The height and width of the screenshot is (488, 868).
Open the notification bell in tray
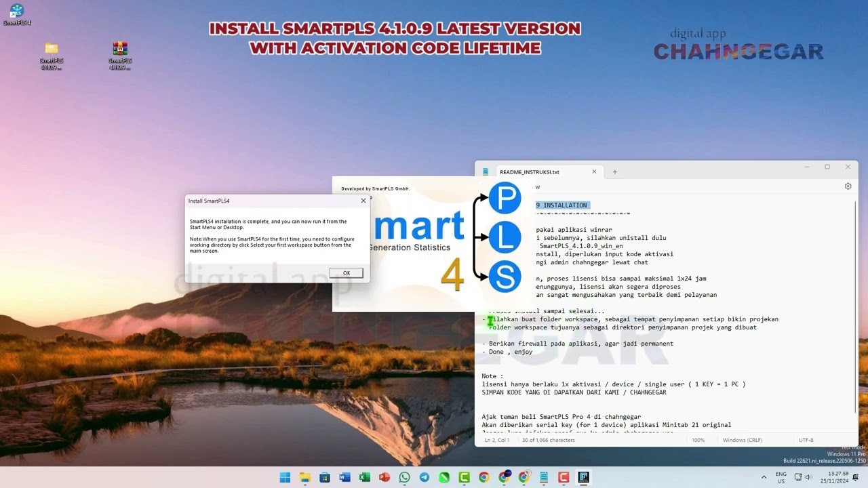tap(856, 477)
